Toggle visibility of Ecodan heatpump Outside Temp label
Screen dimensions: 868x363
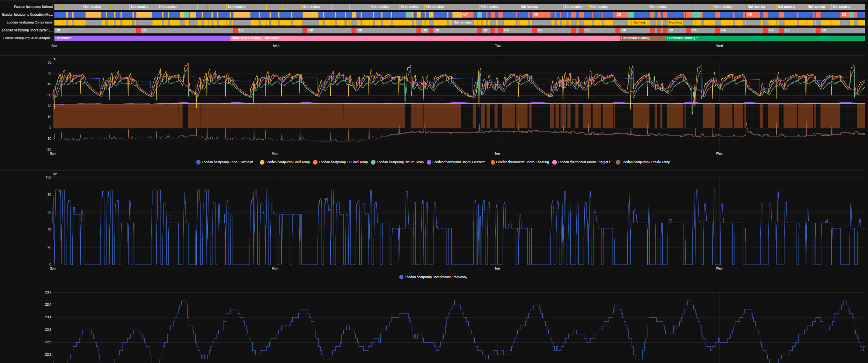click(645, 162)
